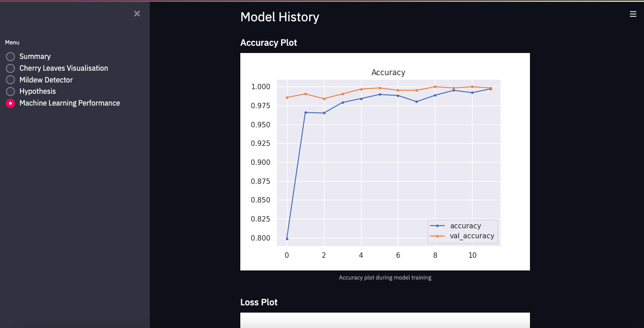Click the Loss Plot section heading

point(259,302)
